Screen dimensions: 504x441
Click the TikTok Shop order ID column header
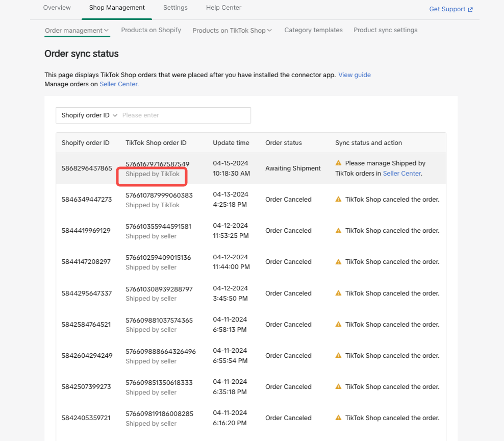click(x=156, y=143)
